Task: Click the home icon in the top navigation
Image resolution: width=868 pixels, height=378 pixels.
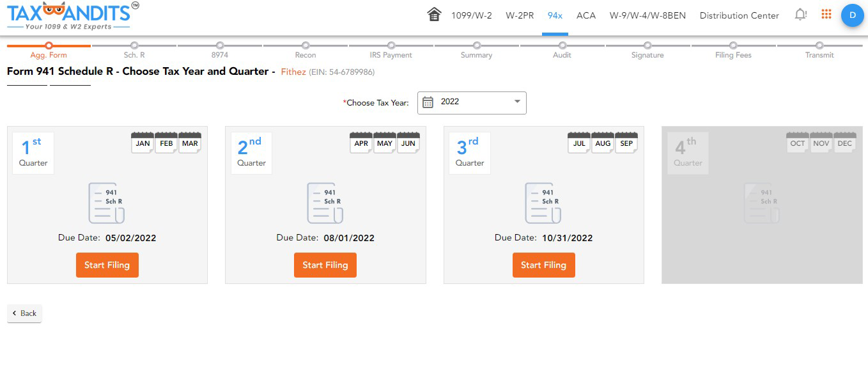Action: [x=434, y=13]
